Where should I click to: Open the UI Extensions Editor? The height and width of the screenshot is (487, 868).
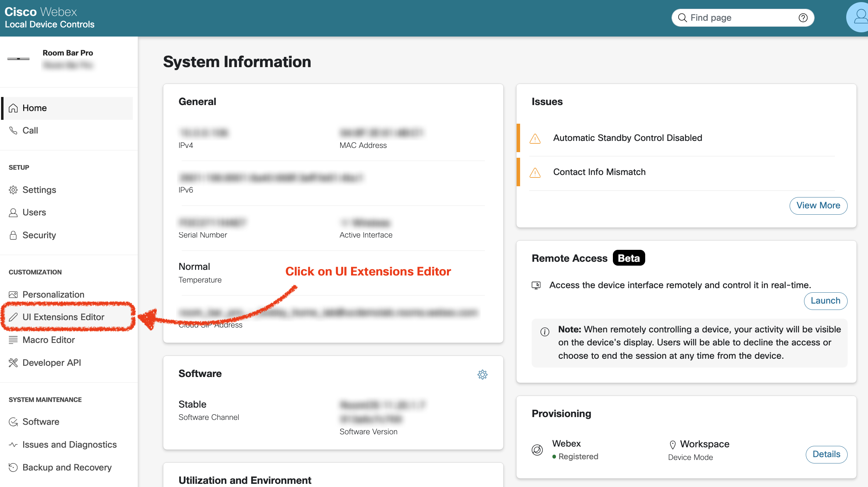tap(63, 317)
